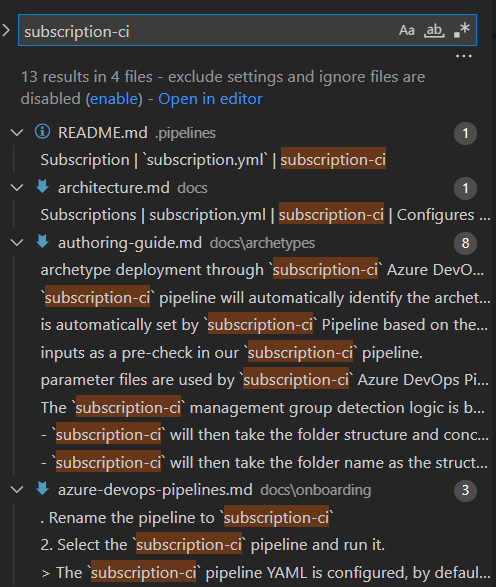This screenshot has width=496, height=587.
Task: Click architecture.md match count badge
Action: [x=465, y=188]
